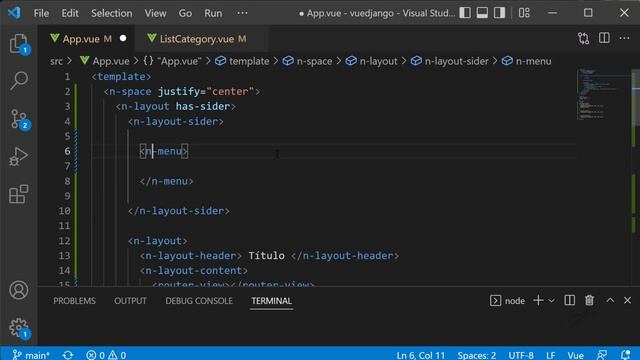Viewport: 640px width, 360px height.
Task: Open the View menu
Action: (x=155, y=13)
